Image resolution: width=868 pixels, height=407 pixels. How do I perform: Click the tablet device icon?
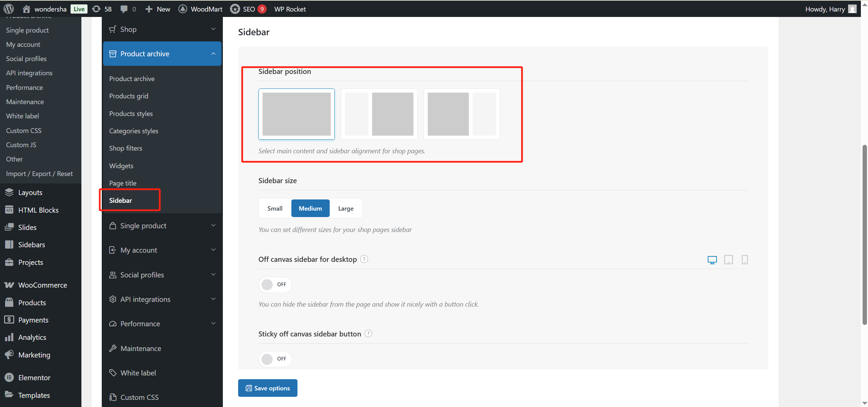[728, 260]
